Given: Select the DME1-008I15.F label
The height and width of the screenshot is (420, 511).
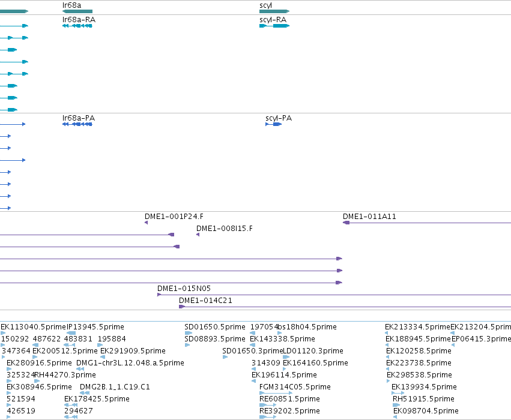Looking at the screenshot, I should point(225,228).
